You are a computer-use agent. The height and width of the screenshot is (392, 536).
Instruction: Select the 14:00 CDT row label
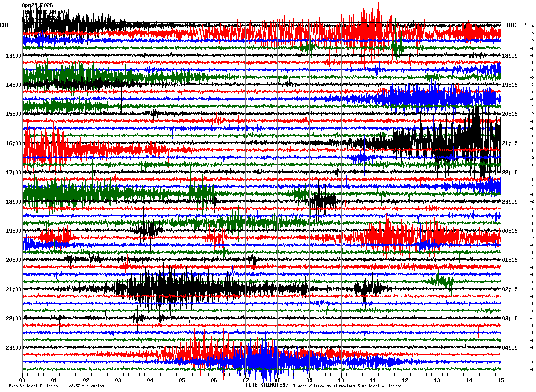[14, 85]
